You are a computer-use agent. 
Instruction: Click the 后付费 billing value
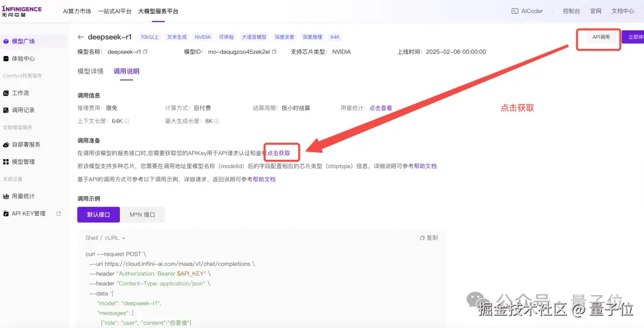(202, 108)
